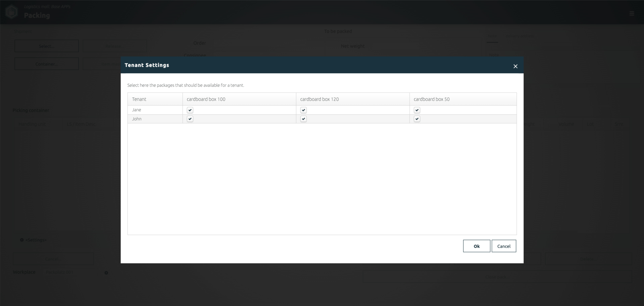Select the Jane tenant row name

[x=136, y=110]
